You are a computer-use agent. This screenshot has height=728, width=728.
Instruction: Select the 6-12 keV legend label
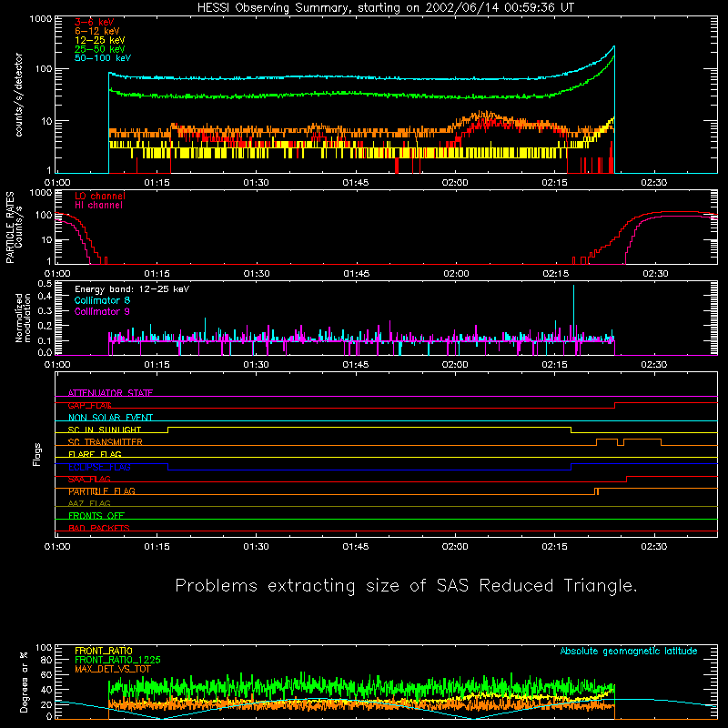click(x=97, y=31)
